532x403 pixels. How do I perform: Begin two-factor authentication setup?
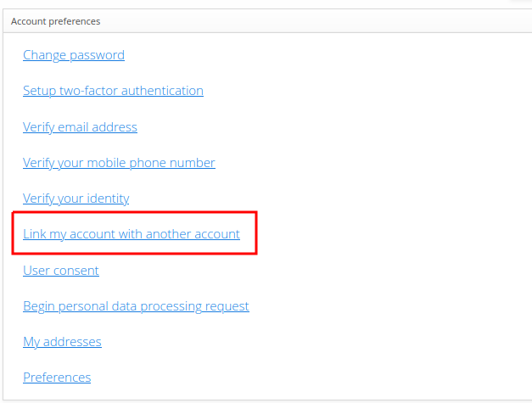(x=113, y=91)
